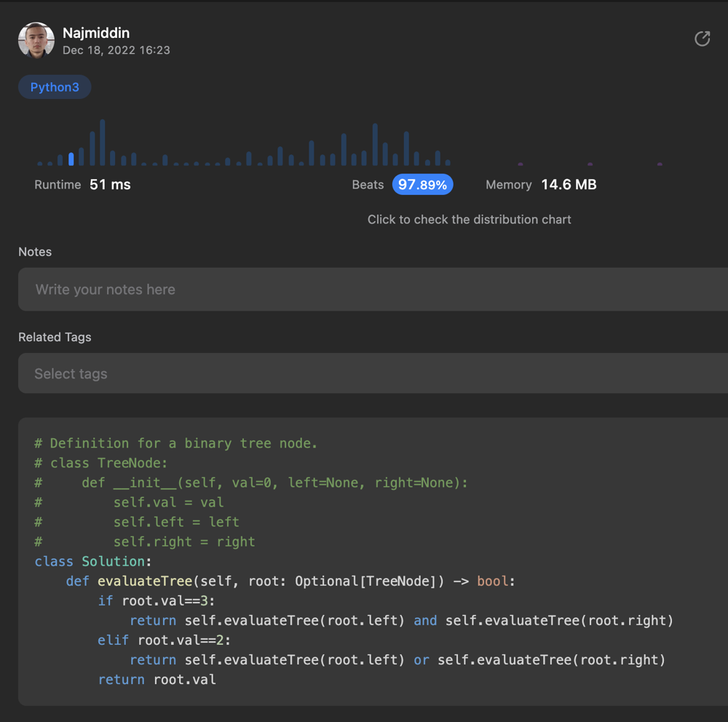Image resolution: width=728 pixels, height=722 pixels.
Task: Click the tallest bar in runtime chart
Action: (x=103, y=143)
